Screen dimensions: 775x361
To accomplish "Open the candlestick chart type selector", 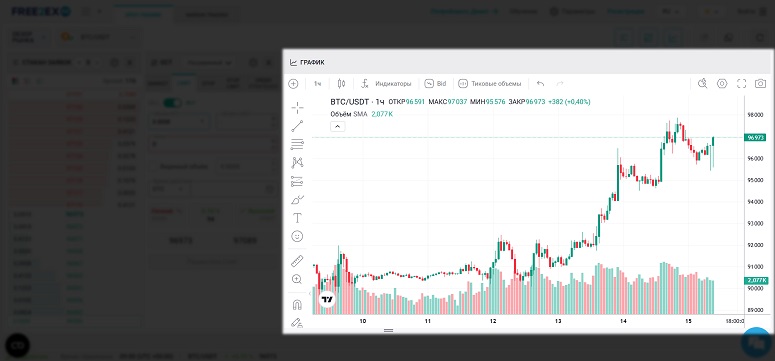I will 341,84.
